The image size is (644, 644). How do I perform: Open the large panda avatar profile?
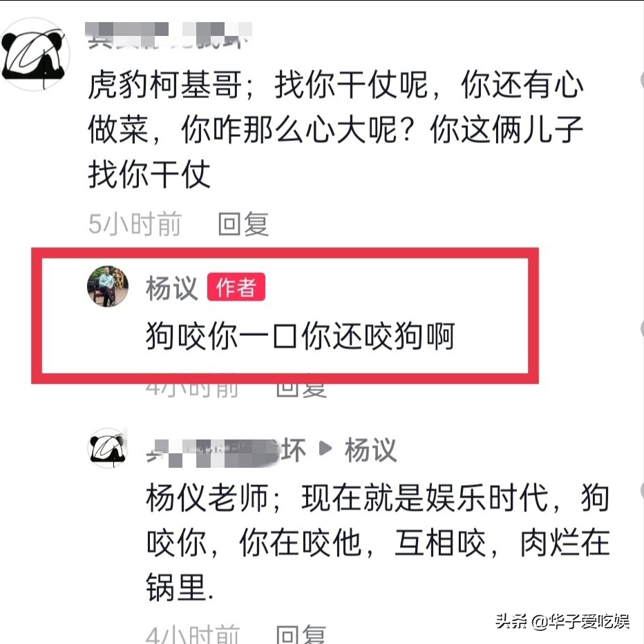click(35, 54)
